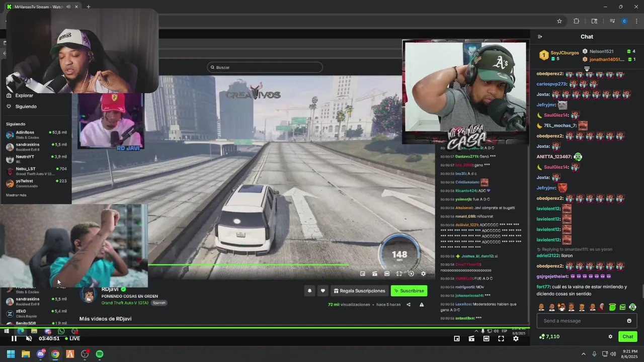Viewport: 644px width, 362px height.
Task: Expand gift leaderboard dropdown handle
Action: pyautogui.click(x=587, y=69)
